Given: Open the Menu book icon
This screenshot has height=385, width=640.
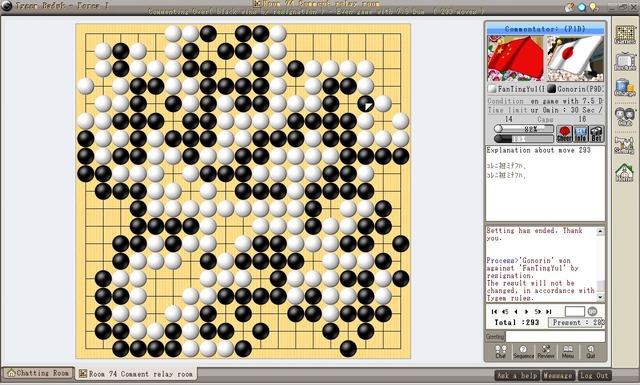Looking at the screenshot, I should tap(568, 352).
